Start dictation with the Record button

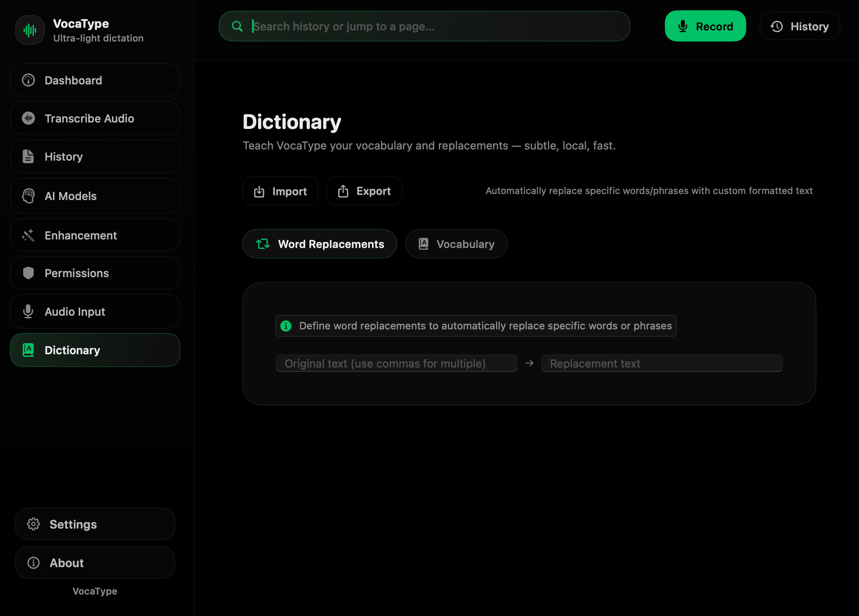(705, 27)
